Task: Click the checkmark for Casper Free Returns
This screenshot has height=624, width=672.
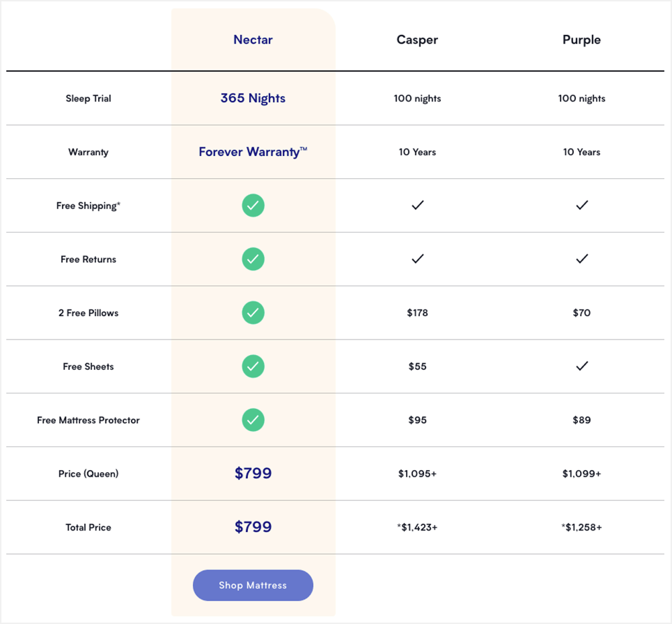Action: click(x=417, y=259)
